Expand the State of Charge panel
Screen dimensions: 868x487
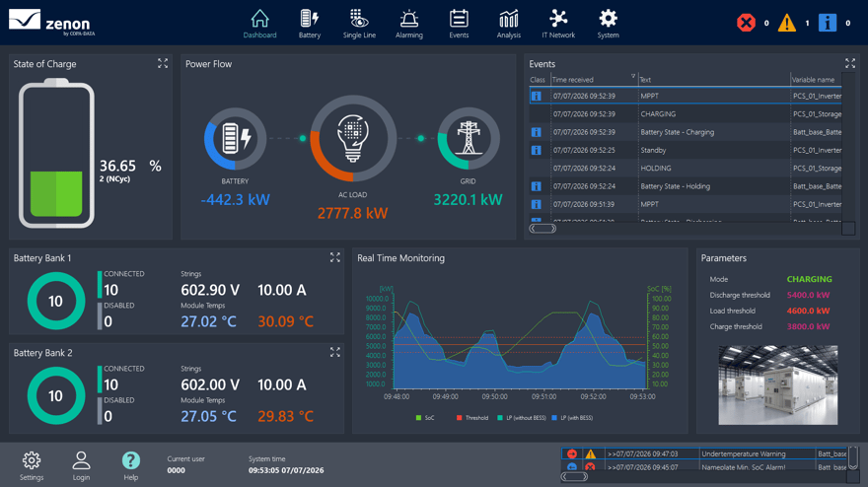163,64
